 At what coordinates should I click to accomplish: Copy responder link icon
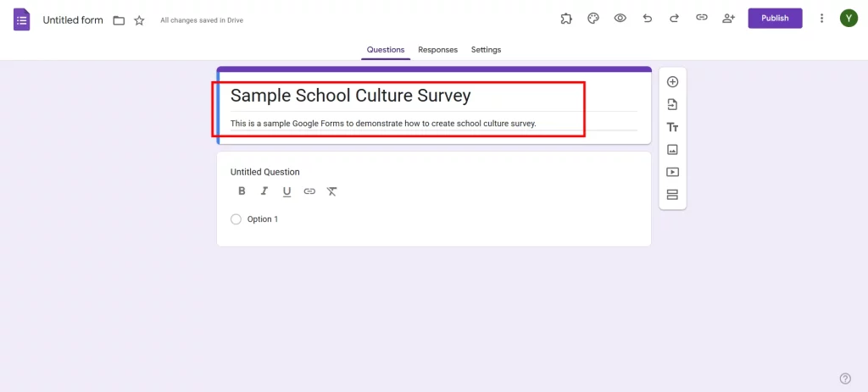[x=701, y=18]
